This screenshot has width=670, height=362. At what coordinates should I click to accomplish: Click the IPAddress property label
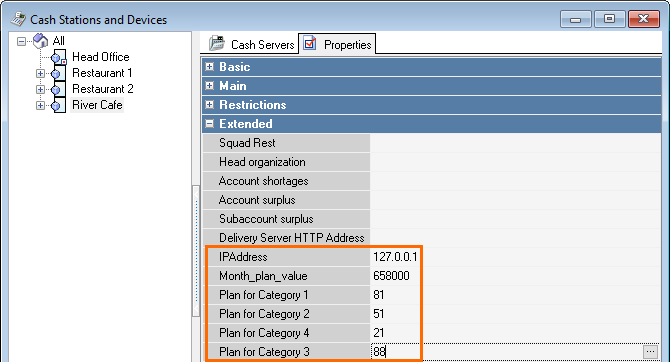click(x=243, y=257)
